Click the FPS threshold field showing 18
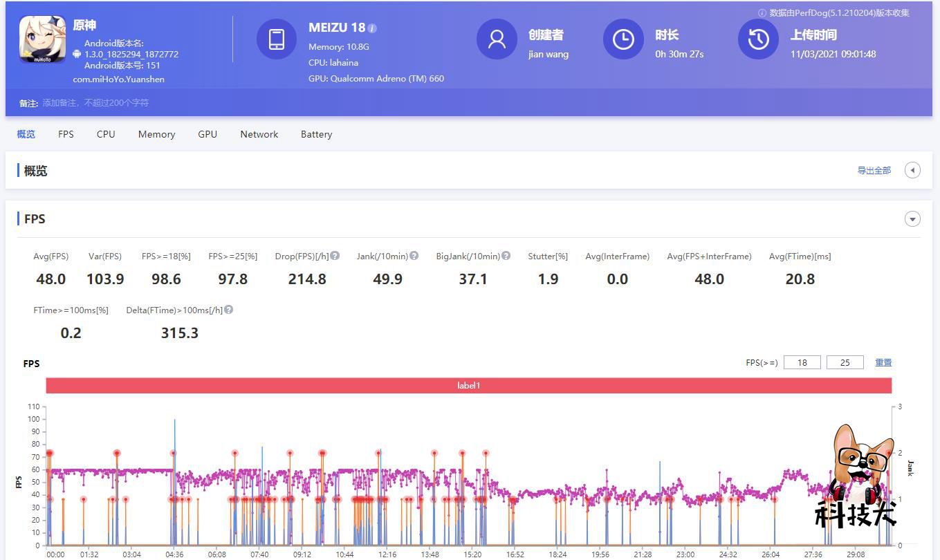940x560 pixels. click(x=802, y=362)
